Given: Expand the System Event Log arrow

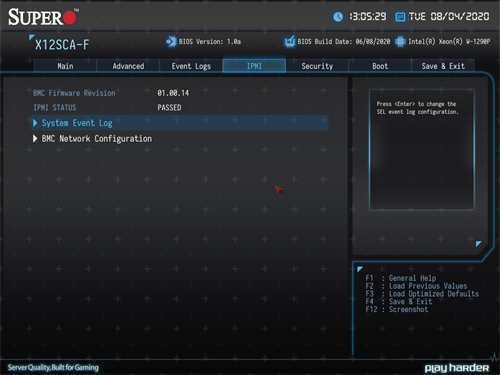Looking at the screenshot, I should tap(35, 123).
